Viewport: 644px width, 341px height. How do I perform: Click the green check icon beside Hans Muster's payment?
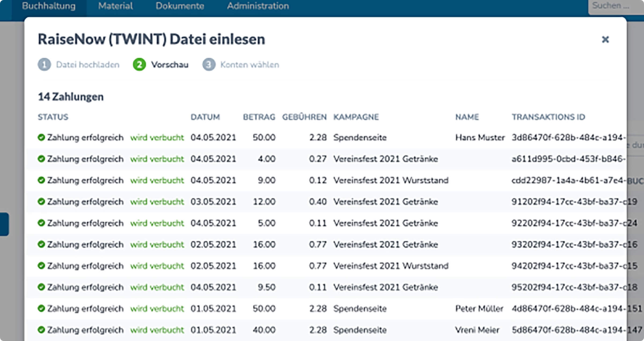(42, 137)
